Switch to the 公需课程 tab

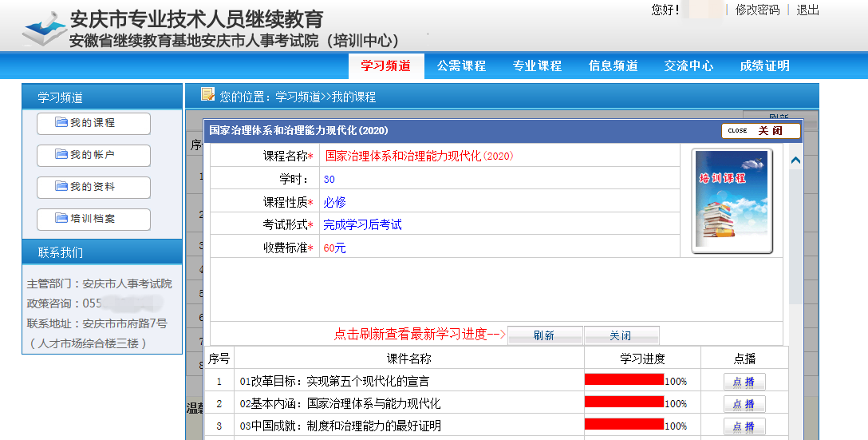(x=461, y=66)
